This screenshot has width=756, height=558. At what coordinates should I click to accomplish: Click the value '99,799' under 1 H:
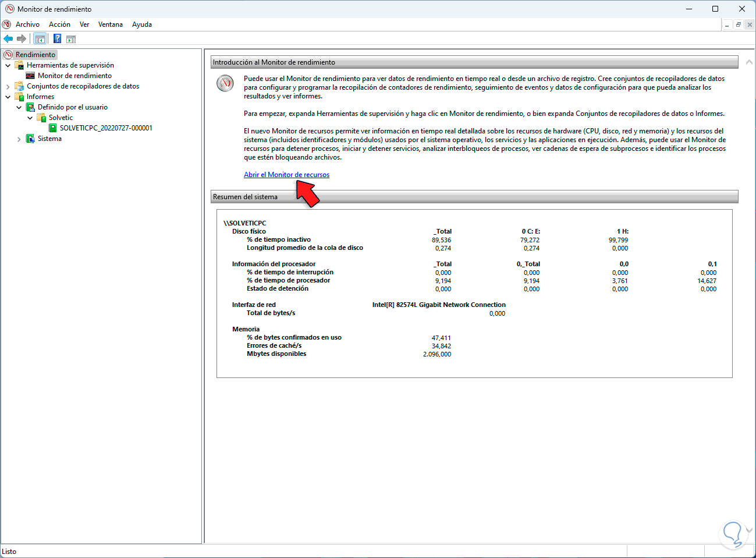pyautogui.click(x=618, y=240)
